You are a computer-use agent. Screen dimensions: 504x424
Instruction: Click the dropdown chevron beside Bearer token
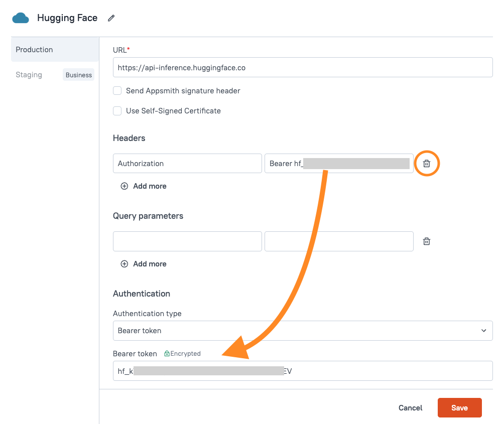[x=483, y=331]
